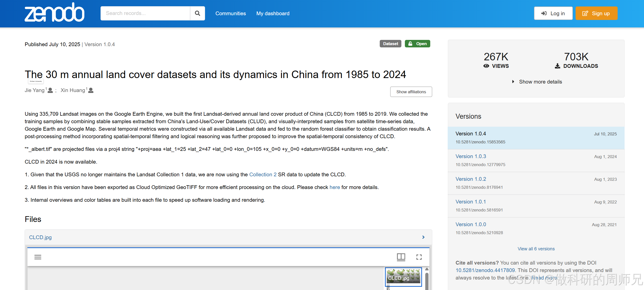Viewport: 644px width, 290px height.
Task: Open the Communities page
Action: [x=230, y=13]
